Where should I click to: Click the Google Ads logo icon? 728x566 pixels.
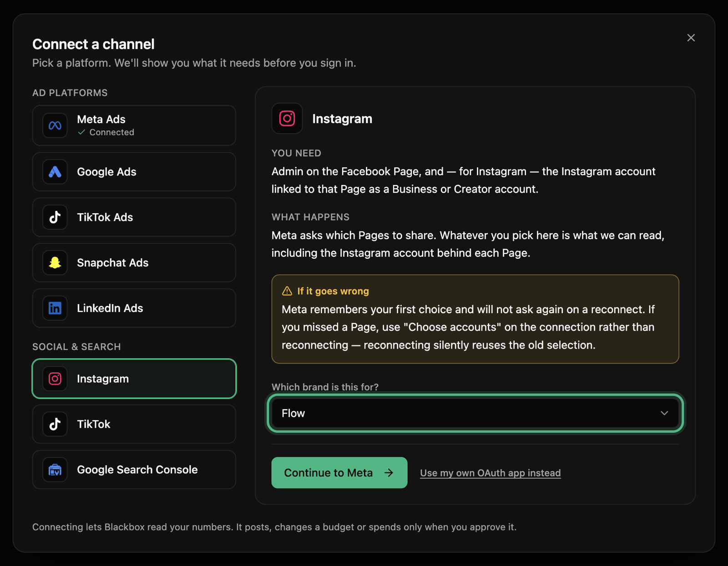coord(55,172)
